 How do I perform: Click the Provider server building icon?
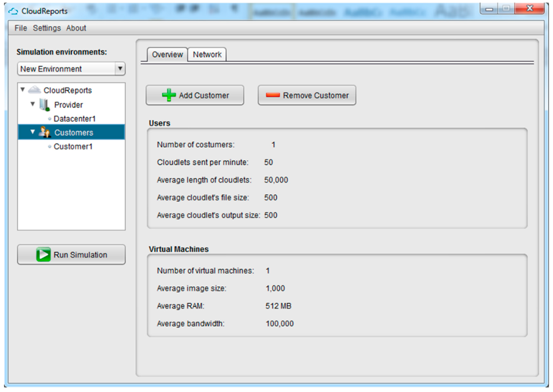pos(44,104)
